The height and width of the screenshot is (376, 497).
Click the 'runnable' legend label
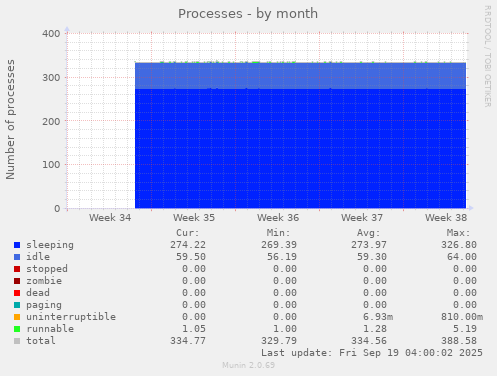50,329
